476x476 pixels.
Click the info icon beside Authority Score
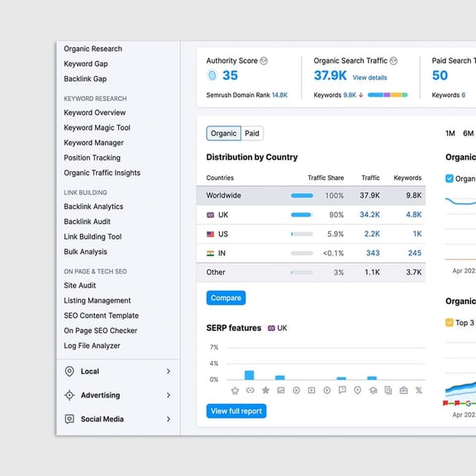(x=264, y=61)
